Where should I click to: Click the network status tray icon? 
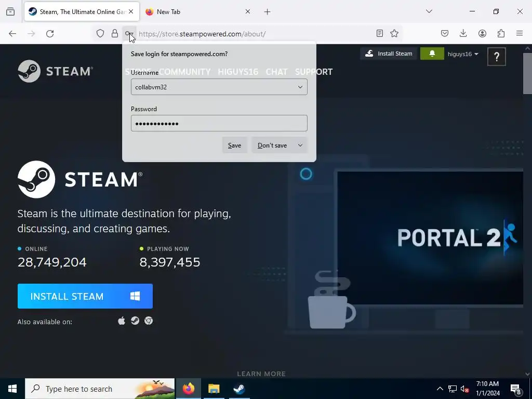pyautogui.click(x=453, y=389)
